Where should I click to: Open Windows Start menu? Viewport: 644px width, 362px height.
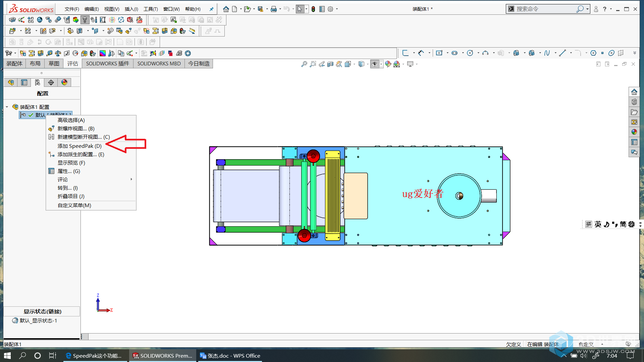coord(7,356)
